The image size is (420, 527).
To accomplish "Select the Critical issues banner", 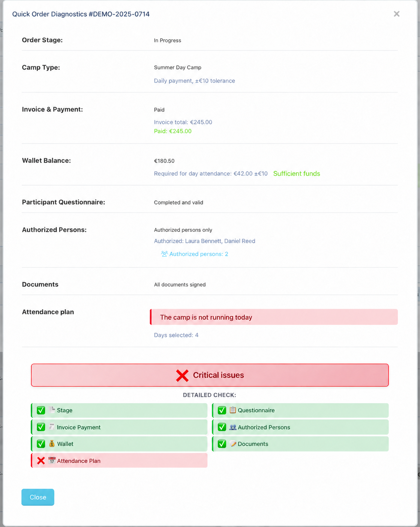I will click(x=210, y=375).
